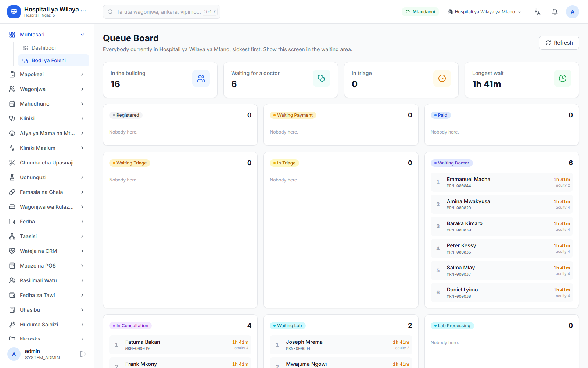
Task: Click the Muhtasari grid icon
Action: [x=12, y=35]
